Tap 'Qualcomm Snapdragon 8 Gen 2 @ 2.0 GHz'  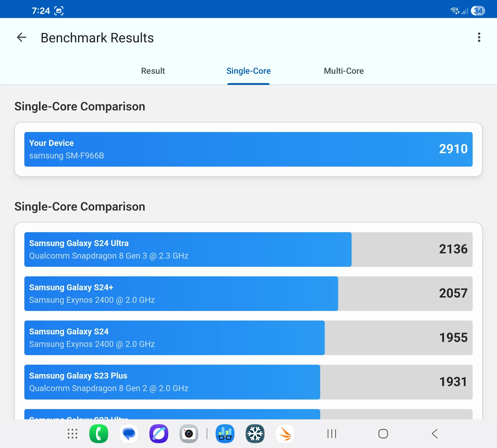109,388
